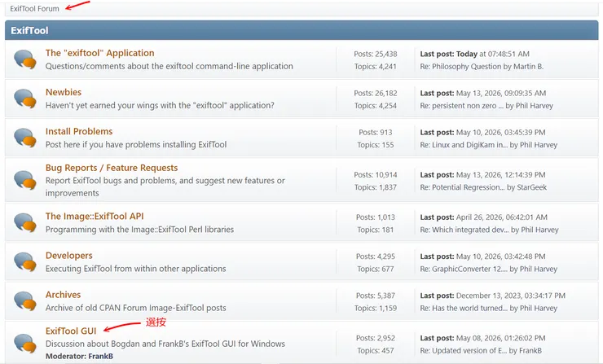Viewport: 603px width, 364px height.
Task: Open last post "Re: GraphicConverter 12...."
Action: tap(464, 269)
